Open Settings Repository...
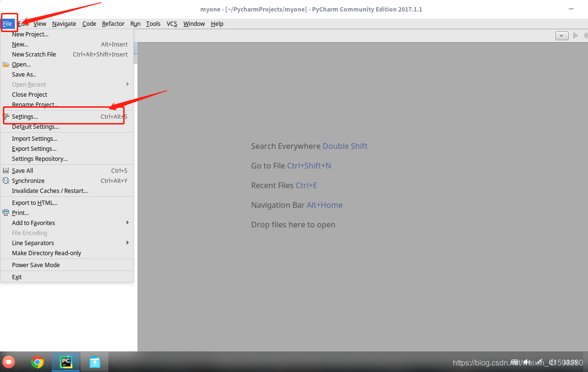 67,158
